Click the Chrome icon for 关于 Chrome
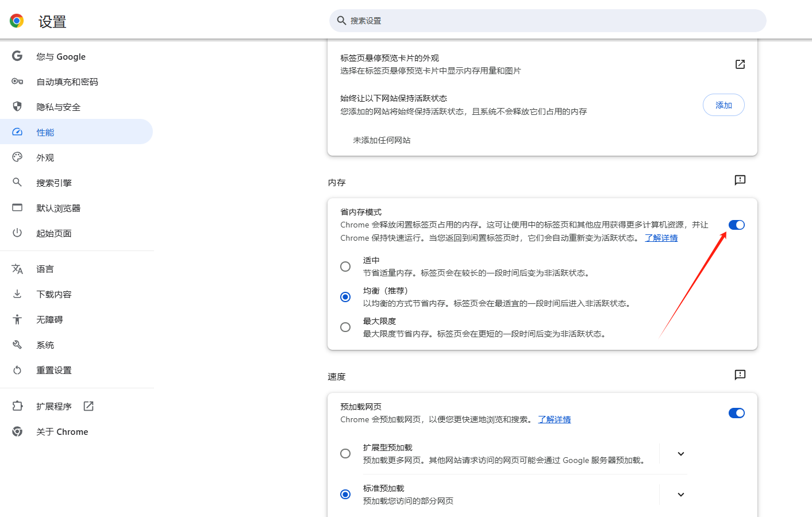812x517 pixels. (x=17, y=431)
